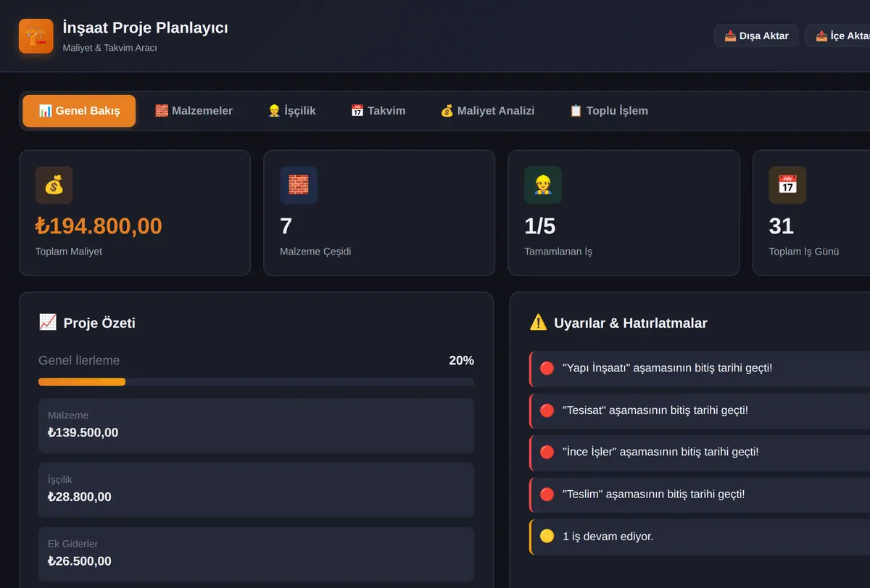This screenshot has height=588, width=870.
Task: Click the Teslim deadline warning text
Action: pyautogui.click(x=653, y=494)
